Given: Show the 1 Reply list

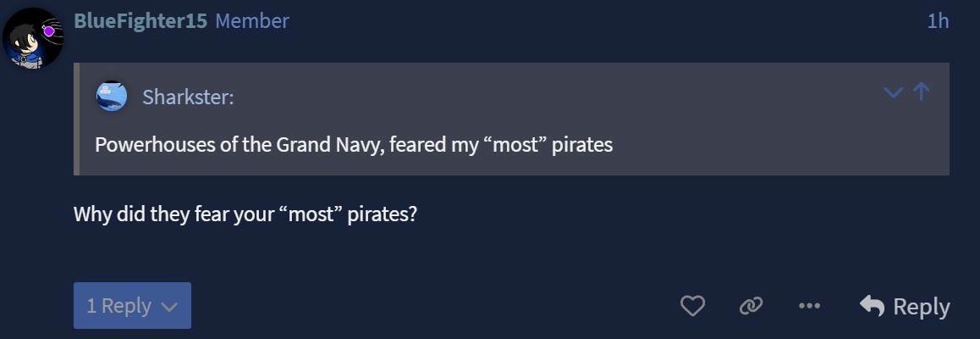Looking at the screenshot, I should tap(119, 306).
